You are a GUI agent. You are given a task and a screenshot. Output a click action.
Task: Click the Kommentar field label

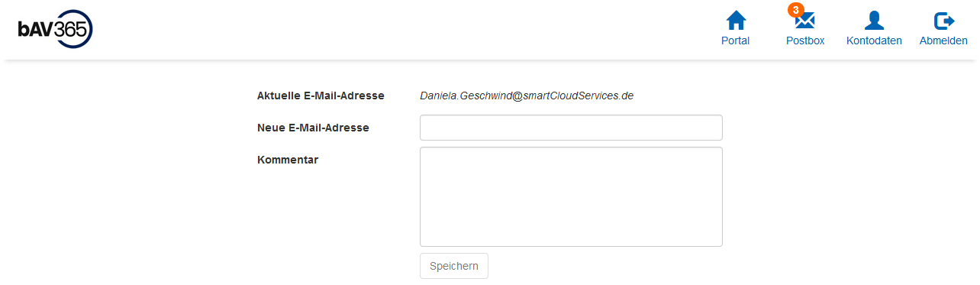pos(288,160)
